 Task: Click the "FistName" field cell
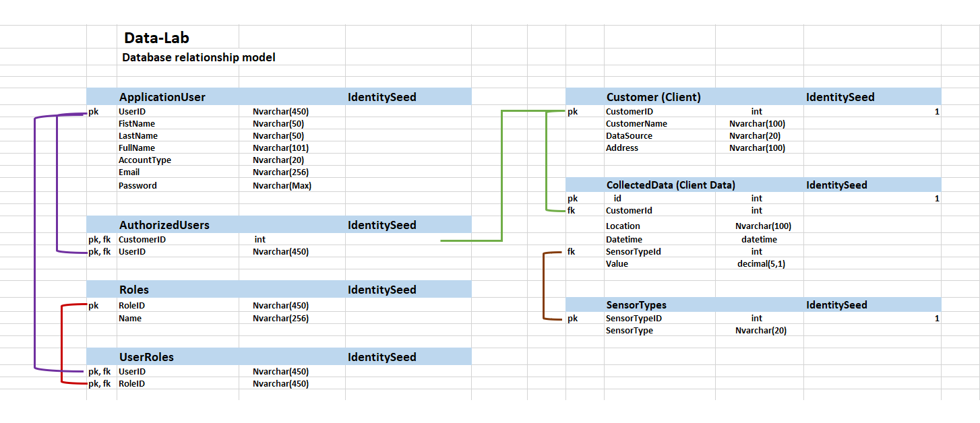pyautogui.click(x=137, y=124)
